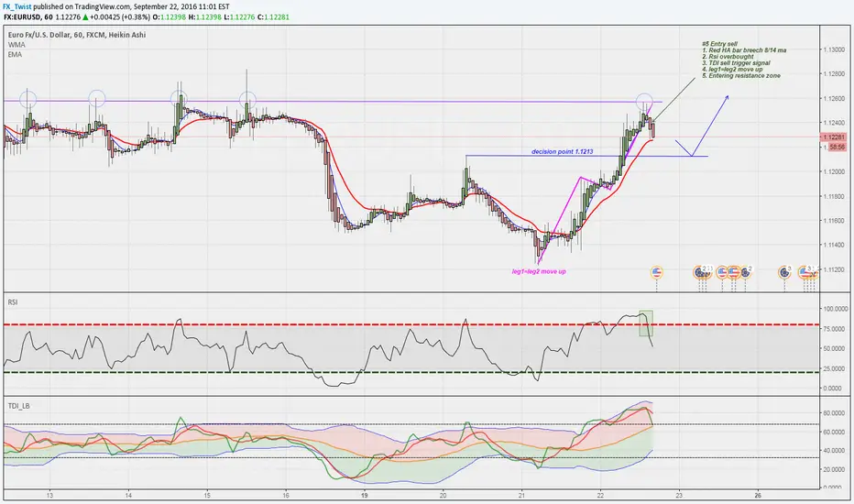Click the date label 19 on time axis
This screenshot has width=854, height=504.
tap(365, 495)
